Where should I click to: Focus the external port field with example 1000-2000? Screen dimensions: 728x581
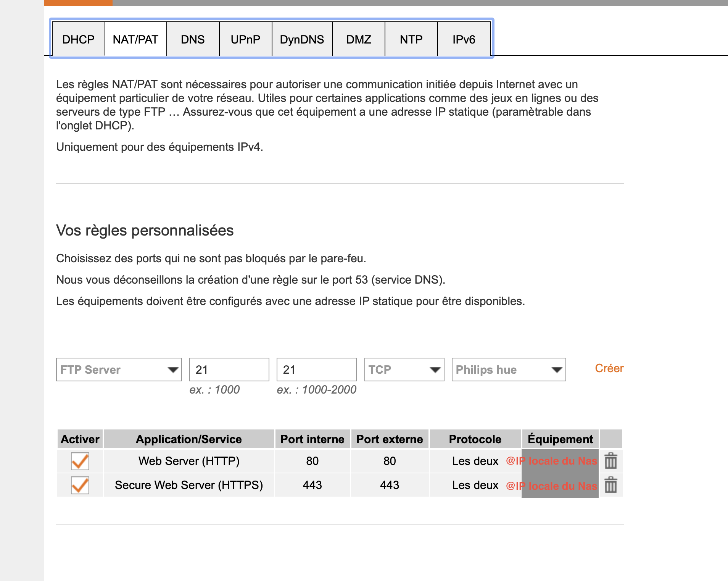[317, 370]
